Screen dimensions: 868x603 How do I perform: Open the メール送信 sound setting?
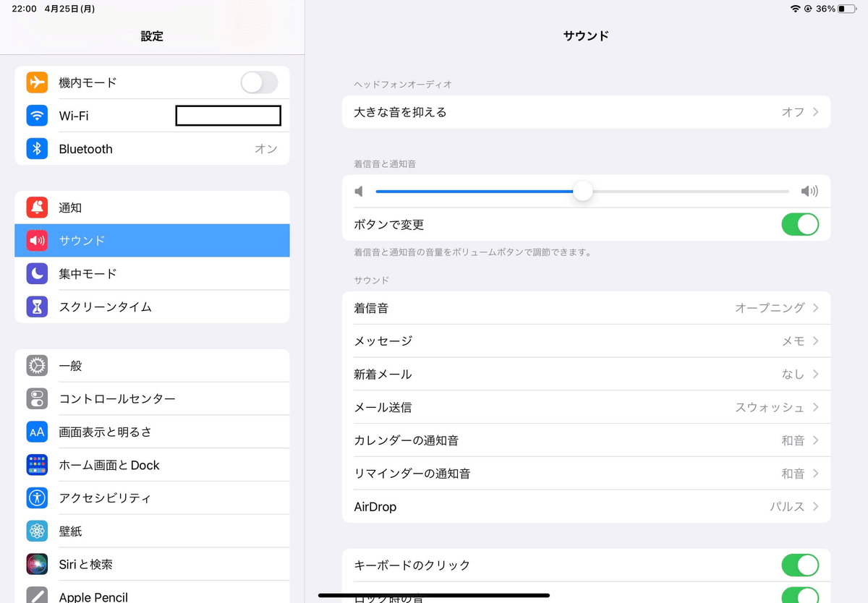pos(586,407)
